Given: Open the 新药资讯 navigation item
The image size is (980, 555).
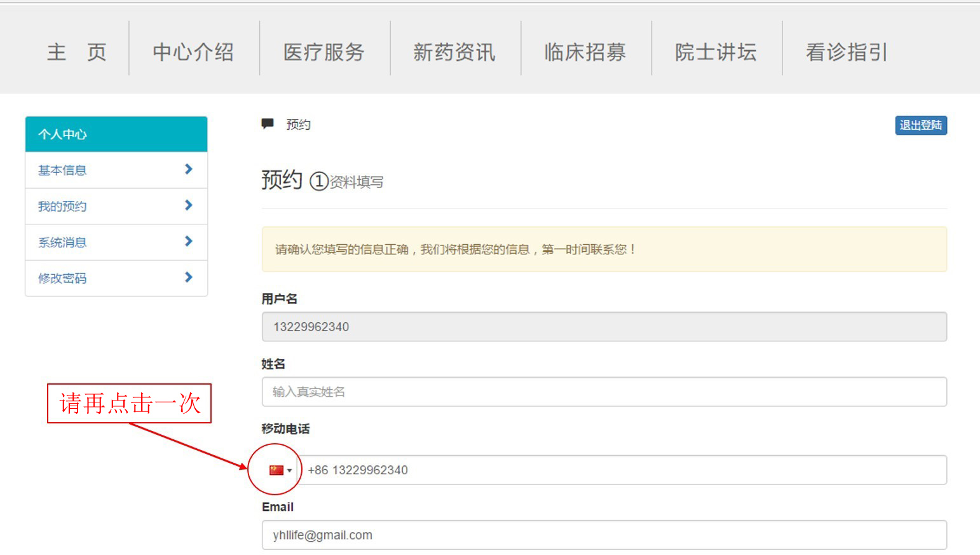Looking at the screenshot, I should [454, 52].
